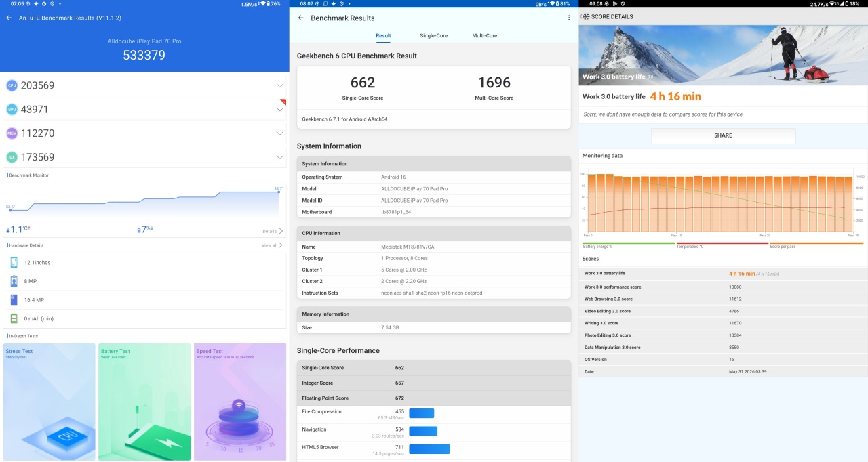This screenshot has height=462, width=868.
Task: Tap the Floating Point Score 672 row
Action: (x=434, y=398)
